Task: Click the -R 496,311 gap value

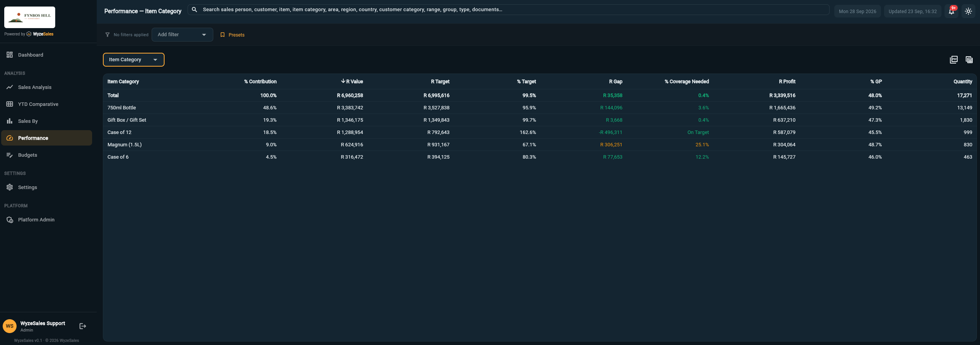Action: (610, 132)
